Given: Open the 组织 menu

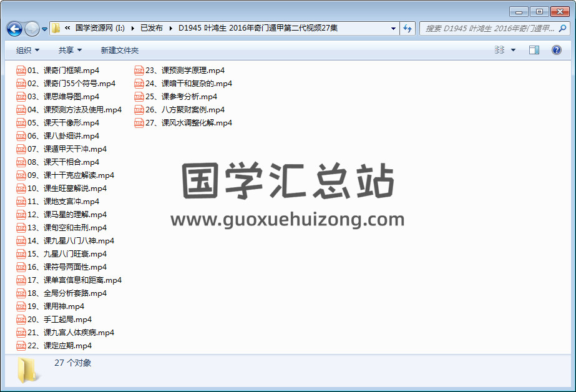Looking at the screenshot, I should pyautogui.click(x=27, y=51).
